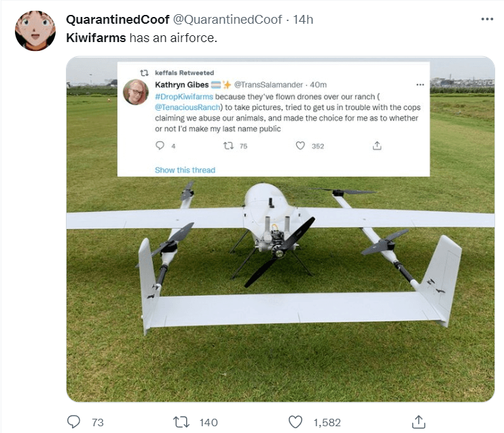The height and width of the screenshot is (433, 504).
Task: Open QuarantinedCoof's profile avatar
Action: point(35,31)
